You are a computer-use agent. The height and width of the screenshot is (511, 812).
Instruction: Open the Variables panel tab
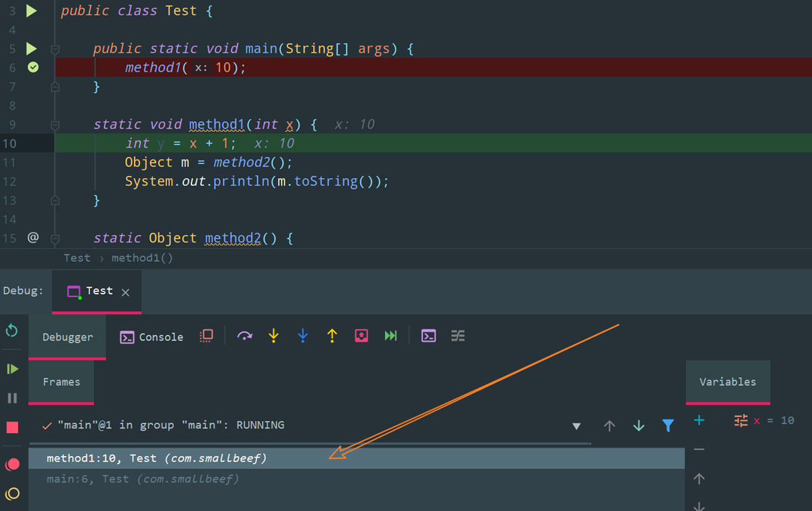pyautogui.click(x=727, y=382)
